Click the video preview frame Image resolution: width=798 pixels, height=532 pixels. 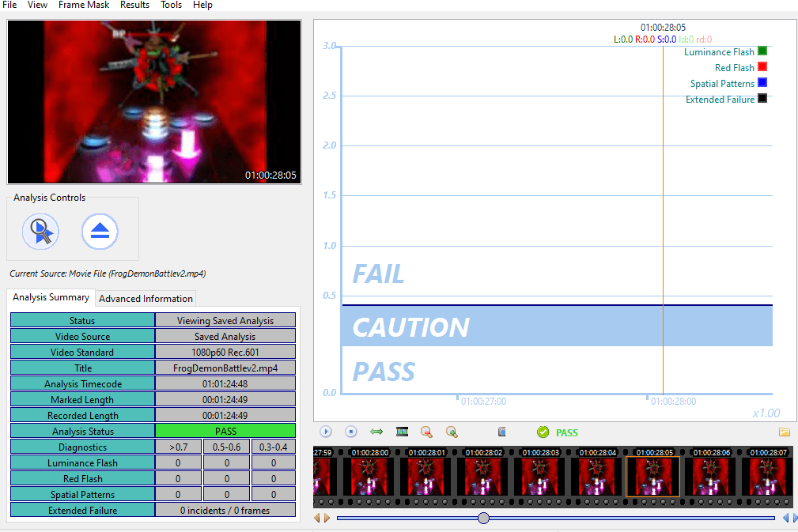click(x=154, y=102)
